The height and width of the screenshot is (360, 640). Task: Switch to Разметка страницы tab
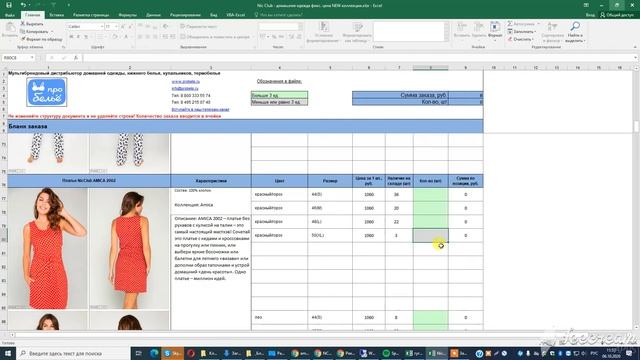(91, 15)
